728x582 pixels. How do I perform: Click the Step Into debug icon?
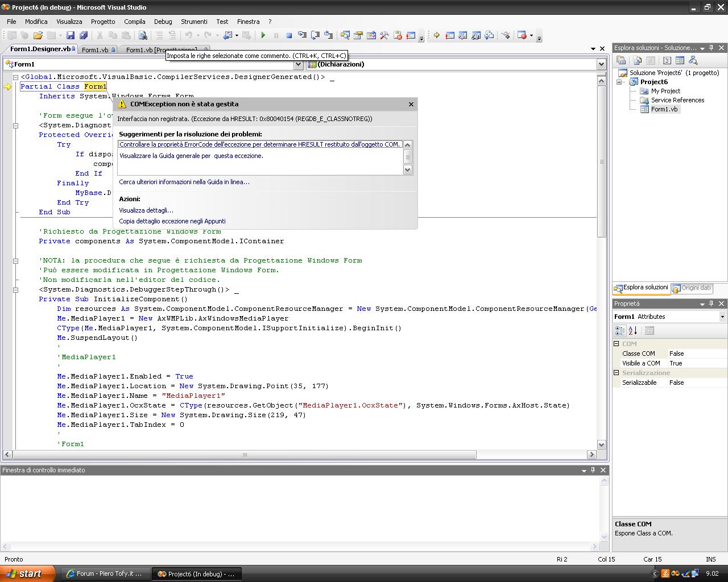pos(302,35)
